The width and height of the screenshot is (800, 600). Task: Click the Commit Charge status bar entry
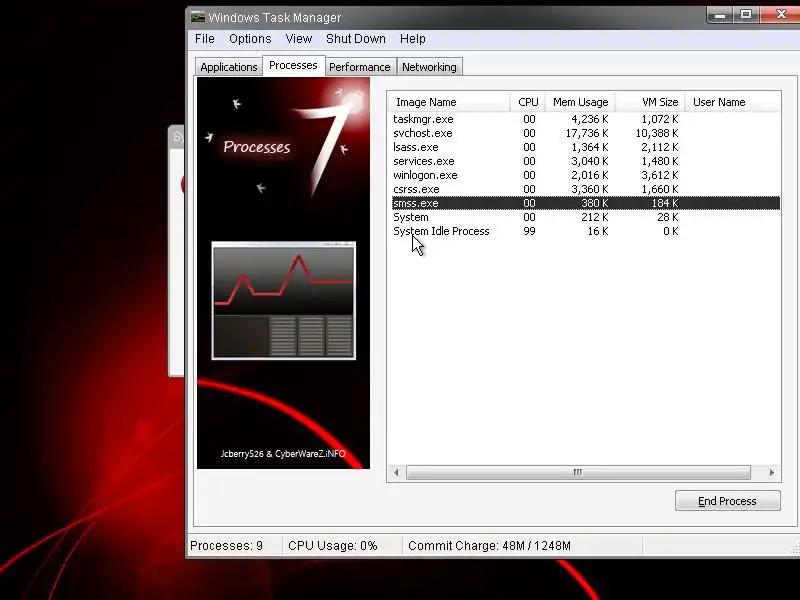pos(489,546)
